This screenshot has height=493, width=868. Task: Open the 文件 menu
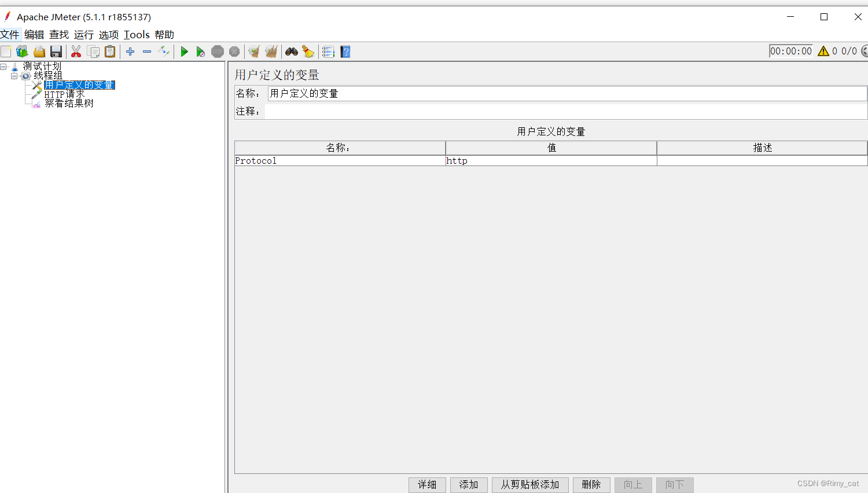(x=10, y=35)
